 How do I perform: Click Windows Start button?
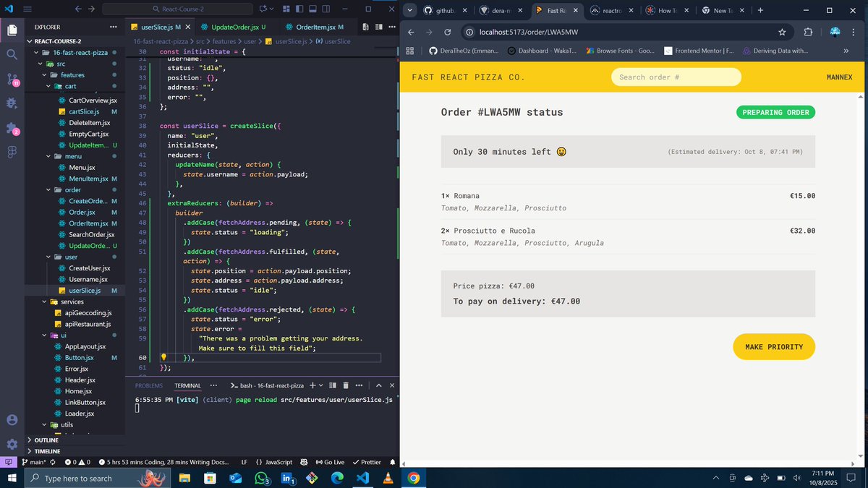coord(13,478)
